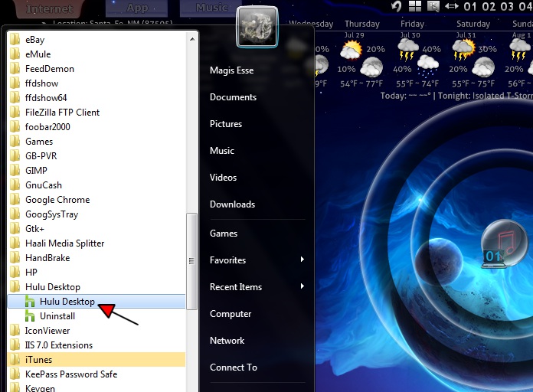Click the programs list scrollbar thumb
The height and width of the screenshot is (392, 533).
(191, 261)
